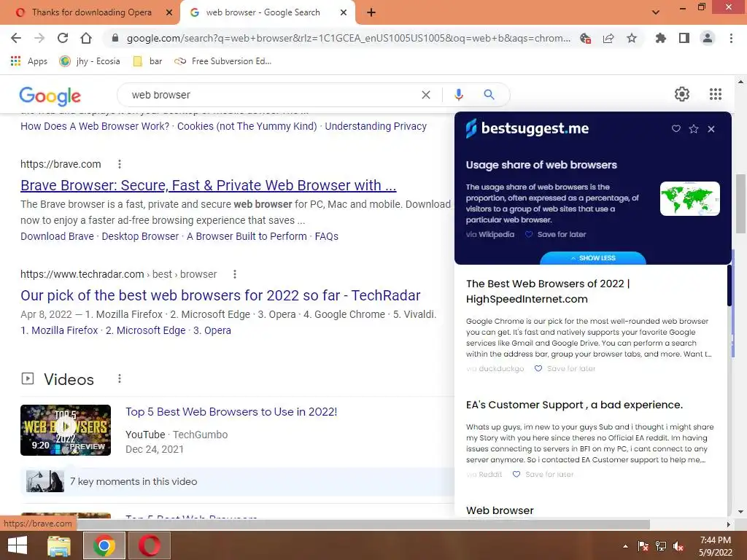Open the FAQs sitelink

(326, 236)
